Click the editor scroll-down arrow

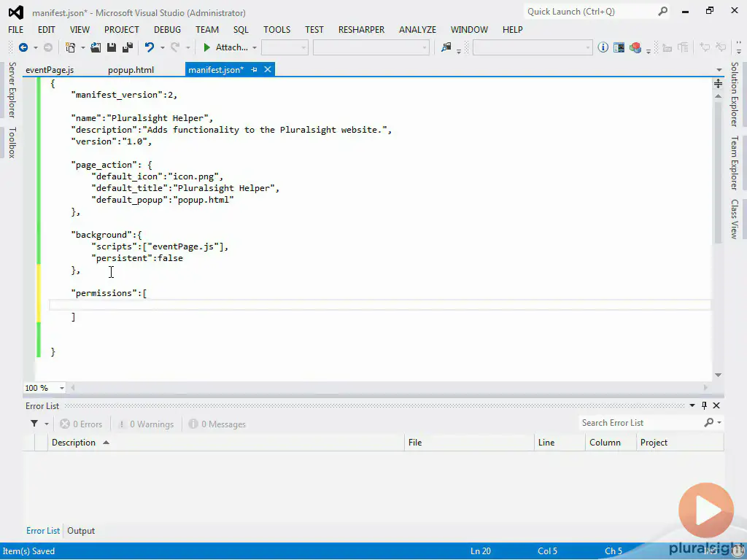(718, 376)
